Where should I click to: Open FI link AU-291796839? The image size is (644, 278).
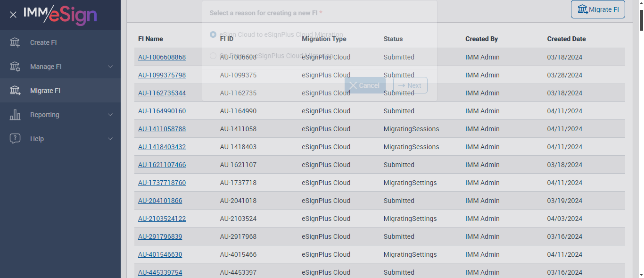tap(160, 236)
